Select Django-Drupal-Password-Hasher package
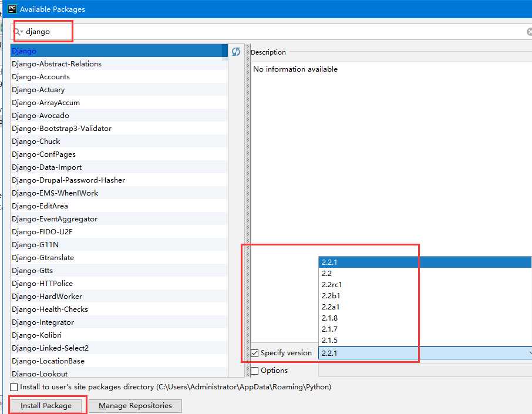The width and height of the screenshot is (532, 414). click(x=119, y=180)
